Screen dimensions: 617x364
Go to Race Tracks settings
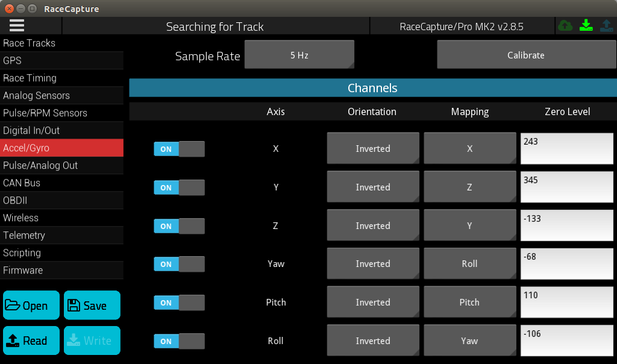(62, 43)
